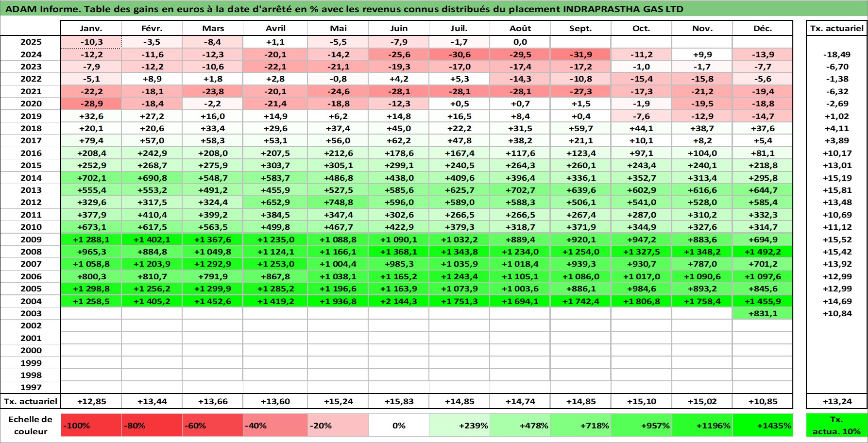Click the +8,9 cell in Févr. 2022
Viewport: 868px width, 443px height.
152,79
